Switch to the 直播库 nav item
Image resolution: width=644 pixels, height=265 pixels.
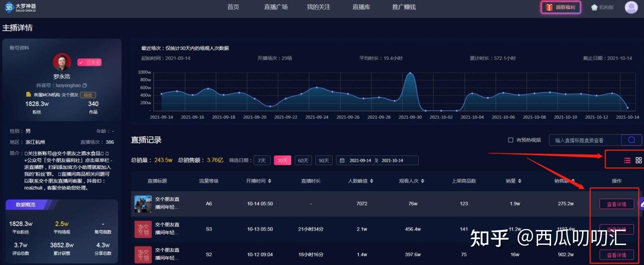point(361,7)
